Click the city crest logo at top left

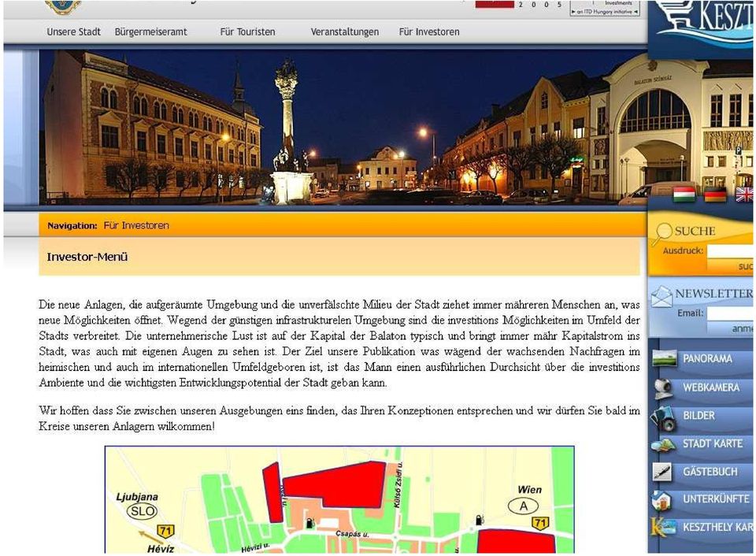click(x=63, y=7)
